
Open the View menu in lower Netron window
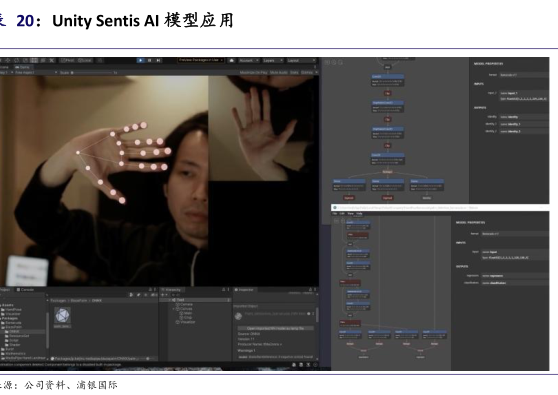(351, 214)
